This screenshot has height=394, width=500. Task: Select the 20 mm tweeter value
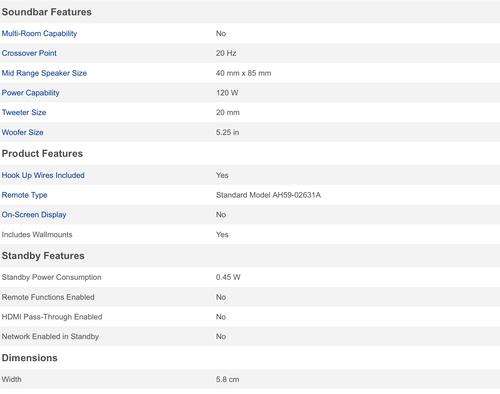228,113
